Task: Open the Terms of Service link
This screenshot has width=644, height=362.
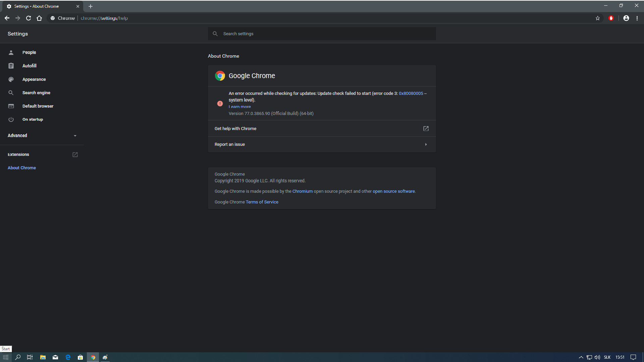Action: click(262, 202)
